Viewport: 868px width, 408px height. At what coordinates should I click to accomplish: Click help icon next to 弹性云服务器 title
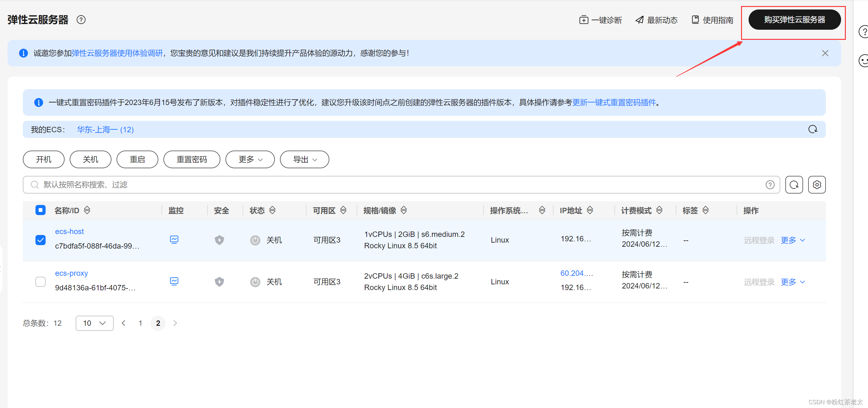coord(81,20)
